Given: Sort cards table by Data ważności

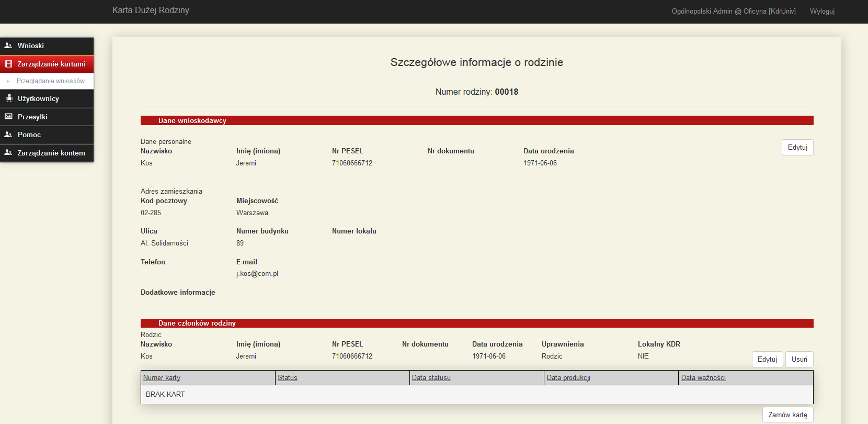Looking at the screenshot, I should (703, 377).
